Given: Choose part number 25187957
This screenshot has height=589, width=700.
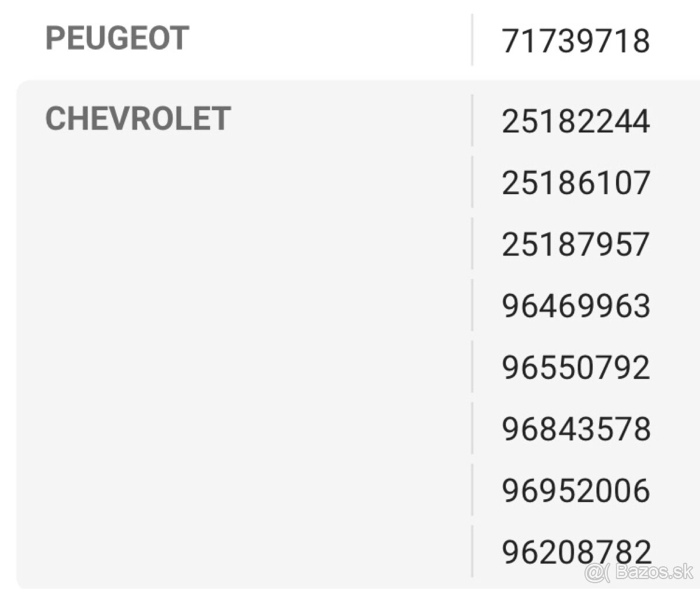Looking at the screenshot, I should (x=575, y=244).
